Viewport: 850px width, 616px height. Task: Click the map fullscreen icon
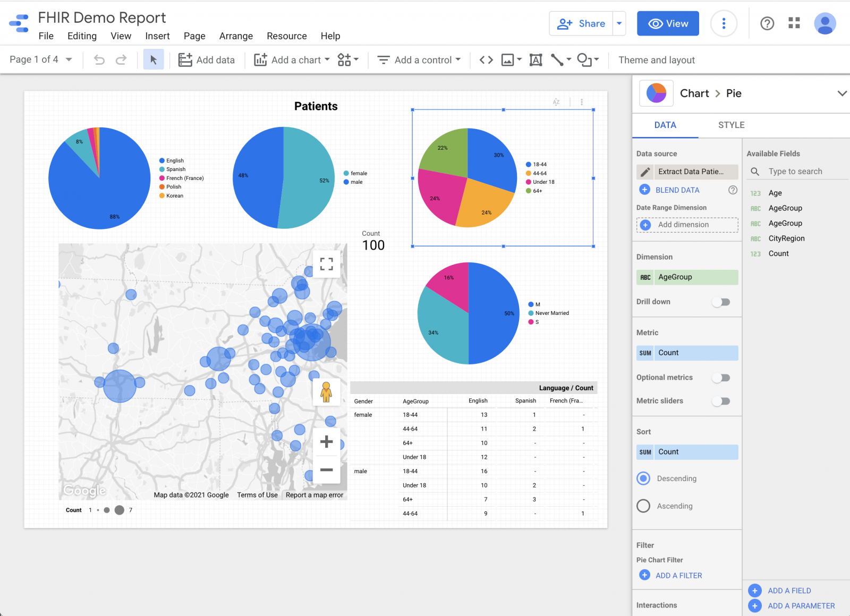pos(327,264)
